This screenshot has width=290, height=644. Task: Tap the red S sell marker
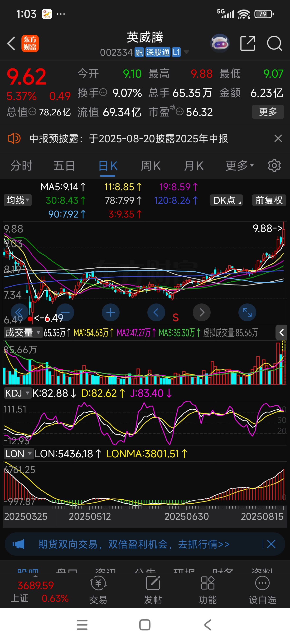point(176,317)
